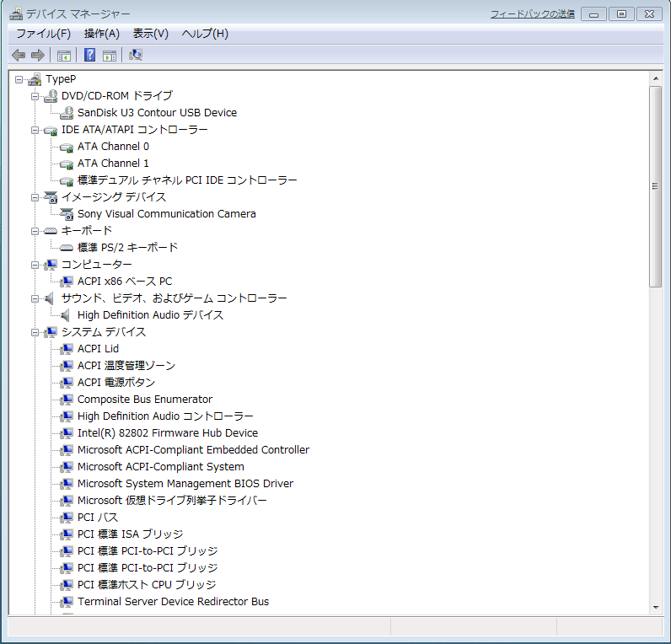Collapse the イメージング デバイス node
The height and width of the screenshot is (644, 671).
point(35,197)
